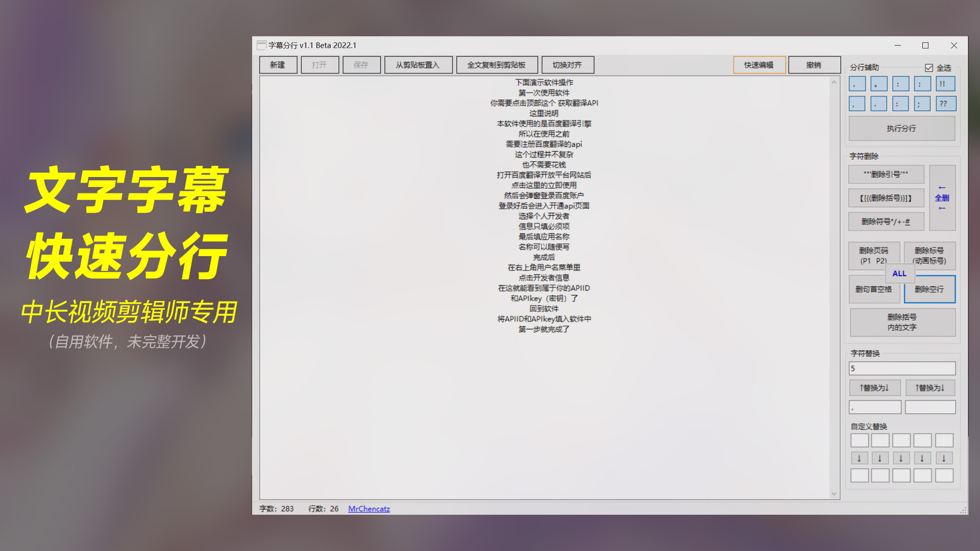980x551 pixels.
Task: Click the third custom-replace down arrow button
Action: [x=901, y=458]
